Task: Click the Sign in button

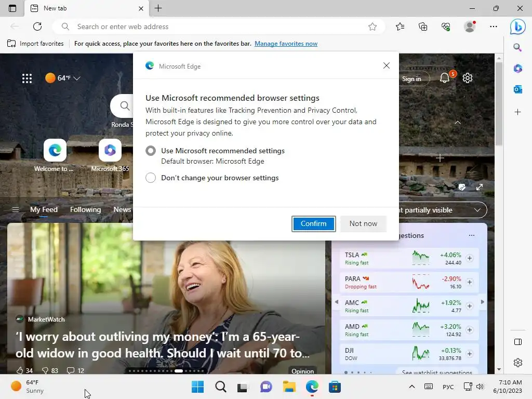Action: click(413, 79)
